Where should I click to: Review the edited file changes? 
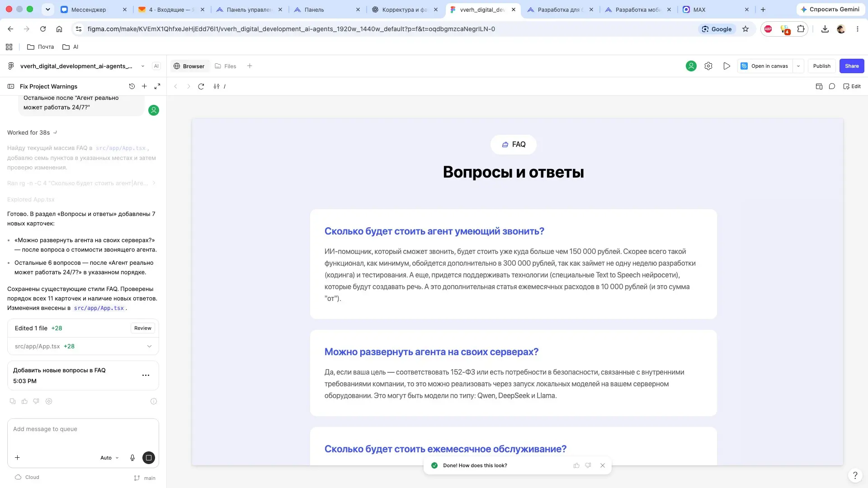pos(142,328)
